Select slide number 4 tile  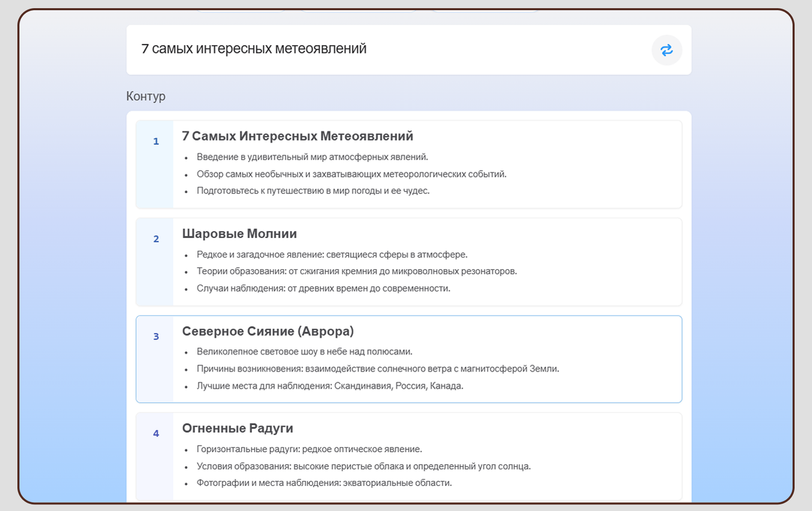click(156, 434)
